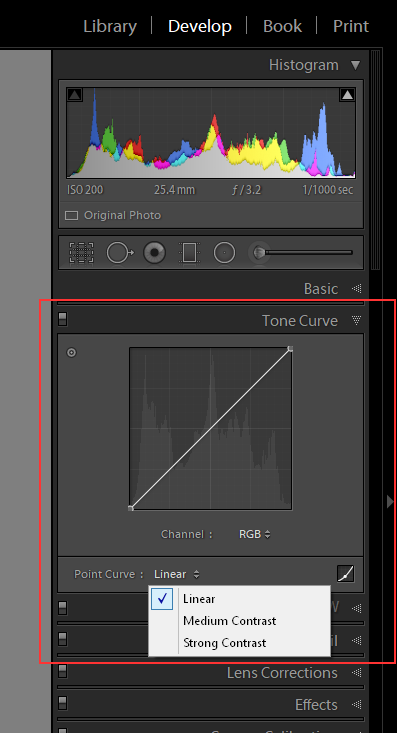Open the Print module
The width and height of the screenshot is (397, 733).
point(351,26)
